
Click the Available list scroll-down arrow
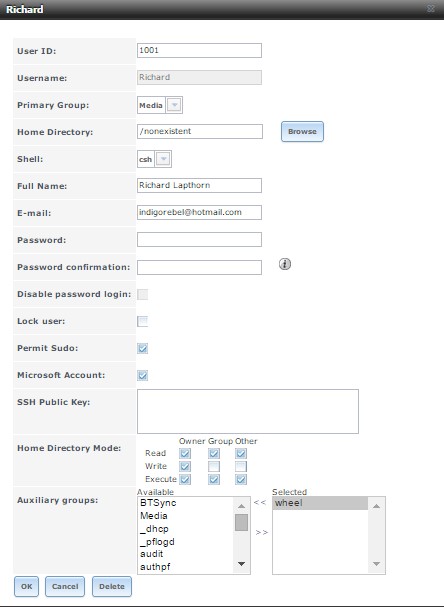pyautogui.click(x=241, y=564)
